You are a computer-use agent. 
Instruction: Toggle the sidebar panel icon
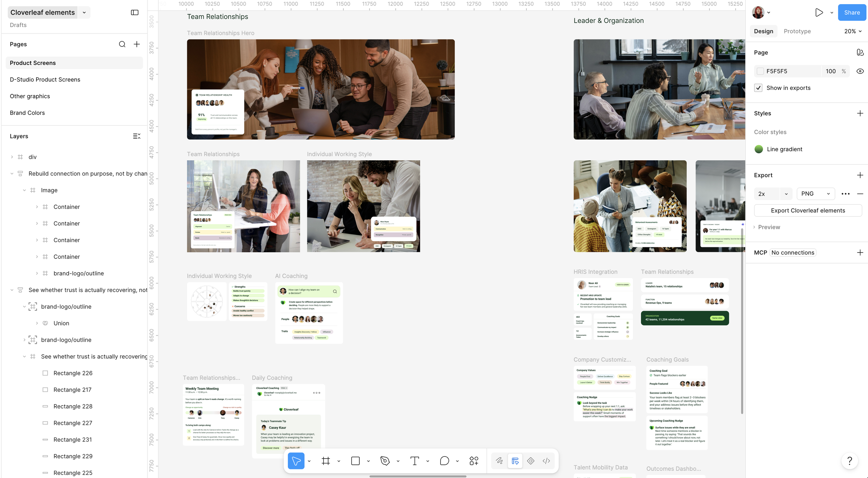(135, 12)
